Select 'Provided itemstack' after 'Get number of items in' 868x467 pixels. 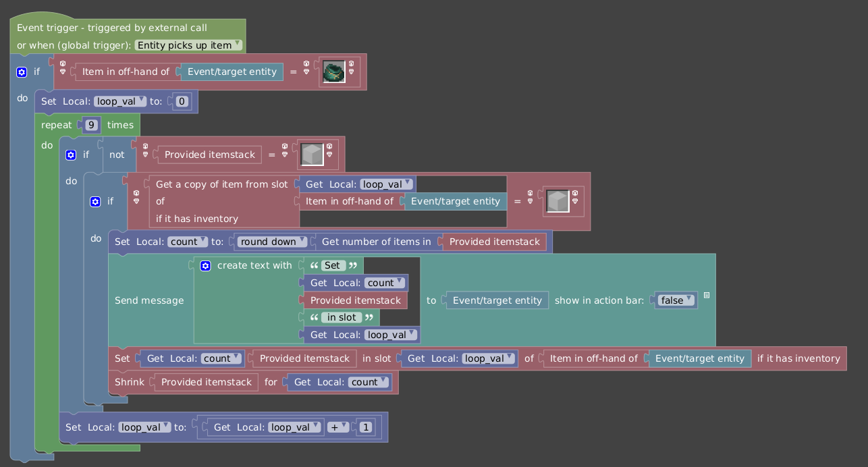(x=495, y=242)
